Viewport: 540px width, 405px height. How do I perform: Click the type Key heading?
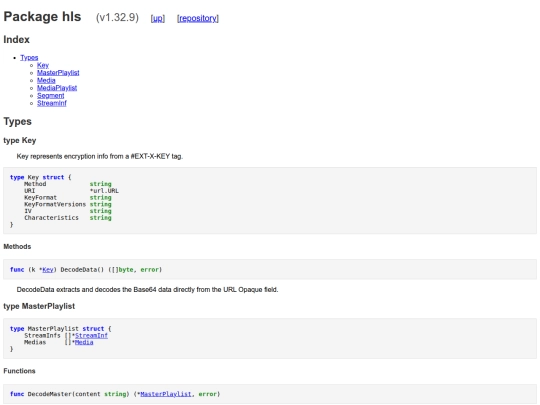point(20,141)
